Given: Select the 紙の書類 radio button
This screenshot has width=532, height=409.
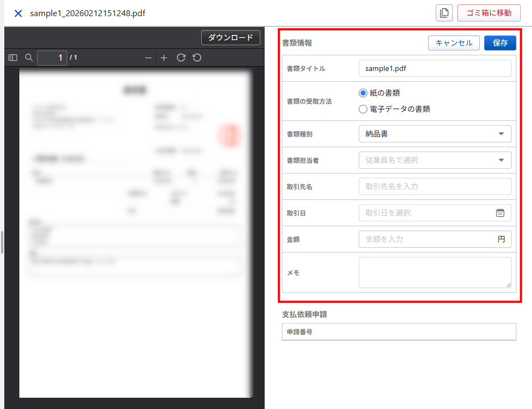Looking at the screenshot, I should point(363,93).
